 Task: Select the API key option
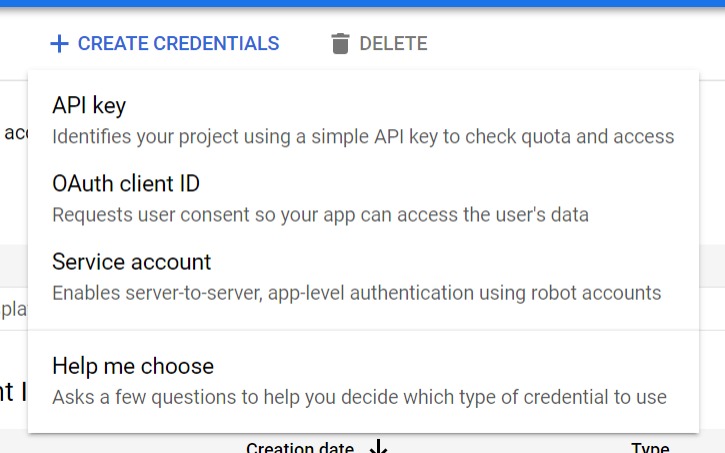tap(363, 120)
